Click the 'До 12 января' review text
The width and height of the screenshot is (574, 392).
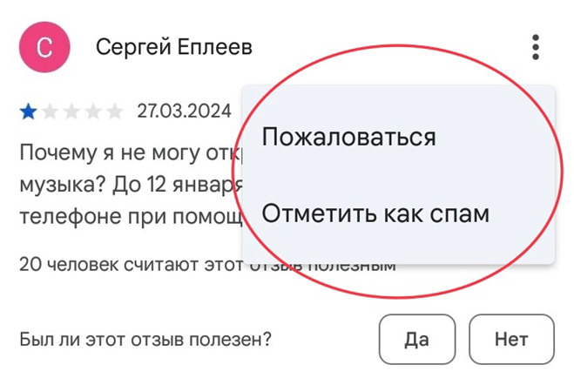tap(178, 185)
